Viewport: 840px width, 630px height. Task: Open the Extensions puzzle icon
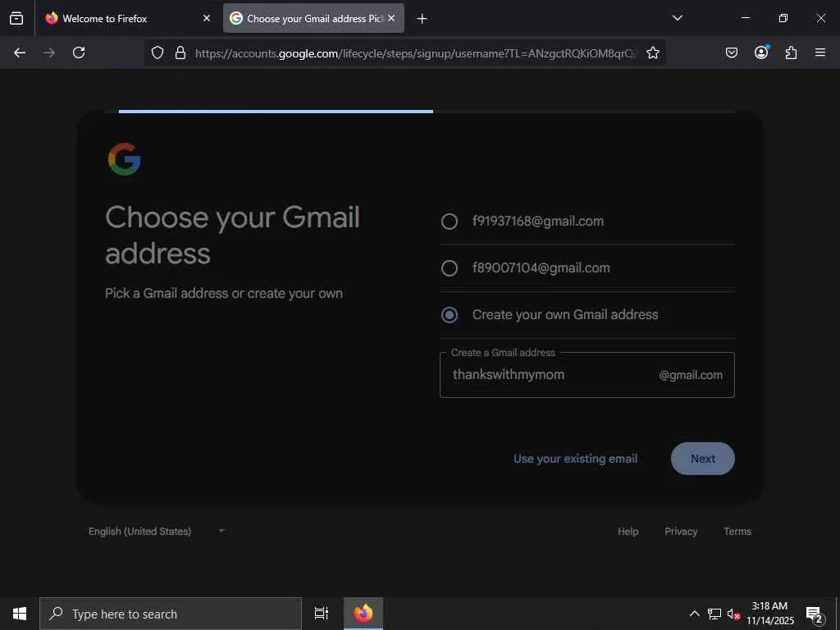(791, 52)
